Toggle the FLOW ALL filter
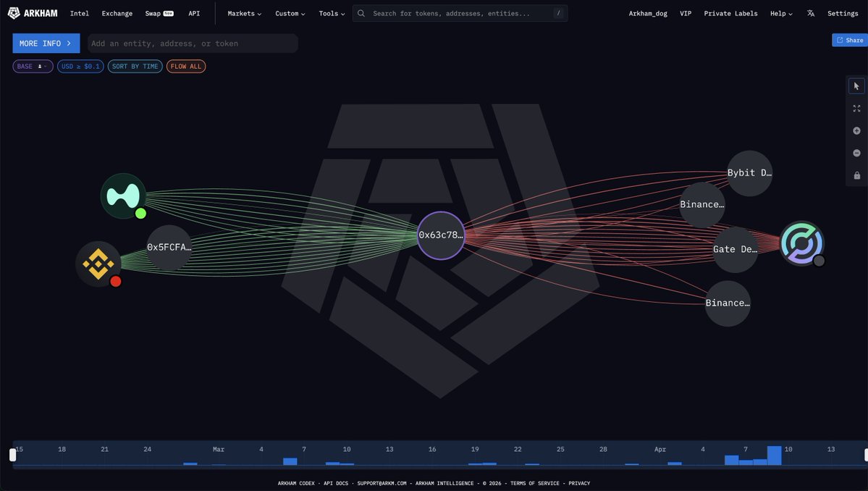Image resolution: width=868 pixels, height=491 pixels. pyautogui.click(x=186, y=67)
